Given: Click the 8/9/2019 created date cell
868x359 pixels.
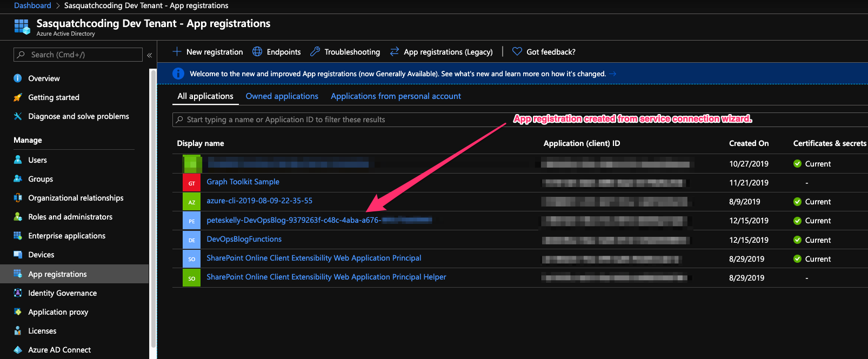Looking at the screenshot, I should point(744,202).
